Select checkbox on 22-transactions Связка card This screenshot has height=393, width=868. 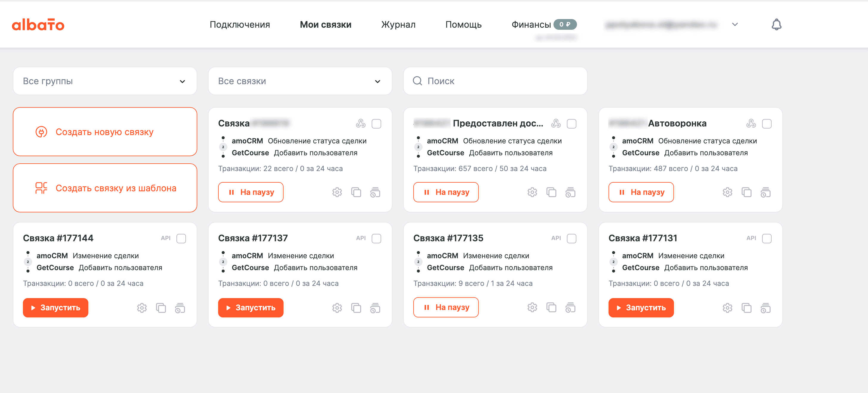point(376,123)
